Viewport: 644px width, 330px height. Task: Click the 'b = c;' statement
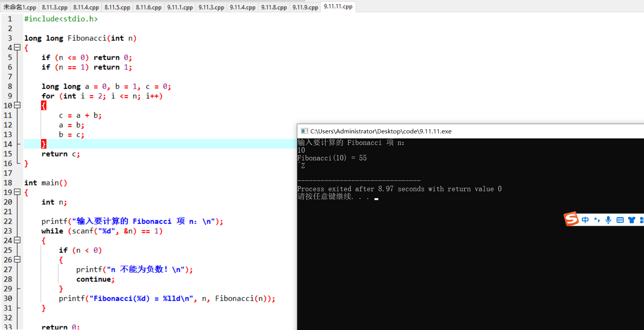click(x=71, y=134)
